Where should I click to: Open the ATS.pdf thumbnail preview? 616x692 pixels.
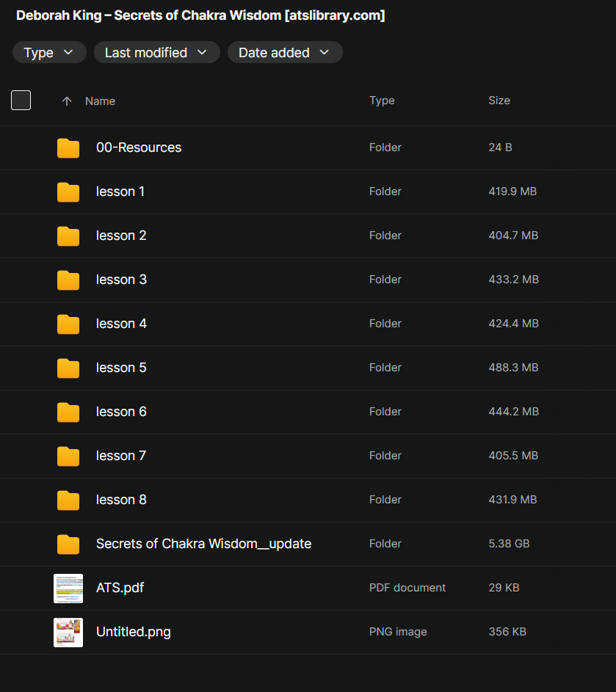(x=68, y=589)
